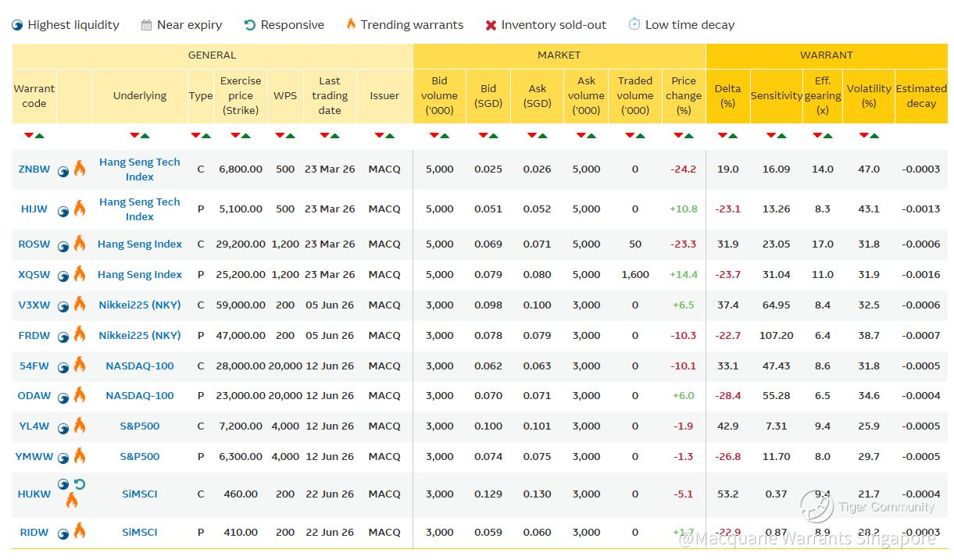Open S&P500 underlying link in YMWW row

point(140,456)
